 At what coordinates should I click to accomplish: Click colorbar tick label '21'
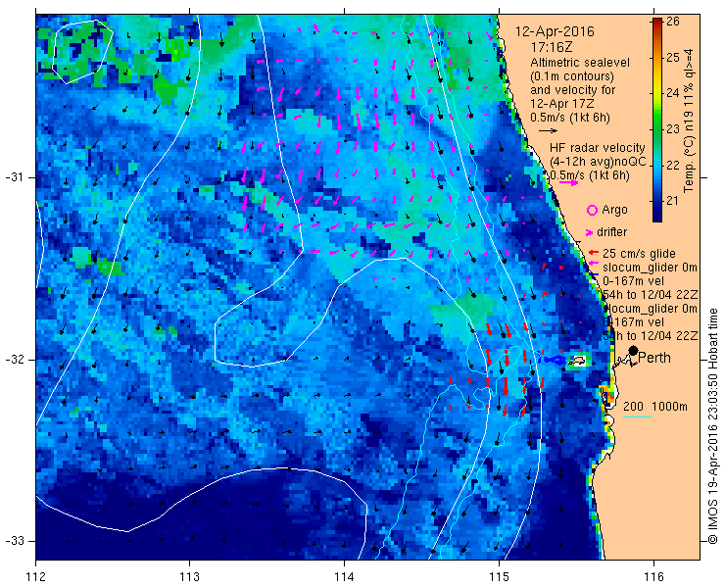tap(672, 201)
